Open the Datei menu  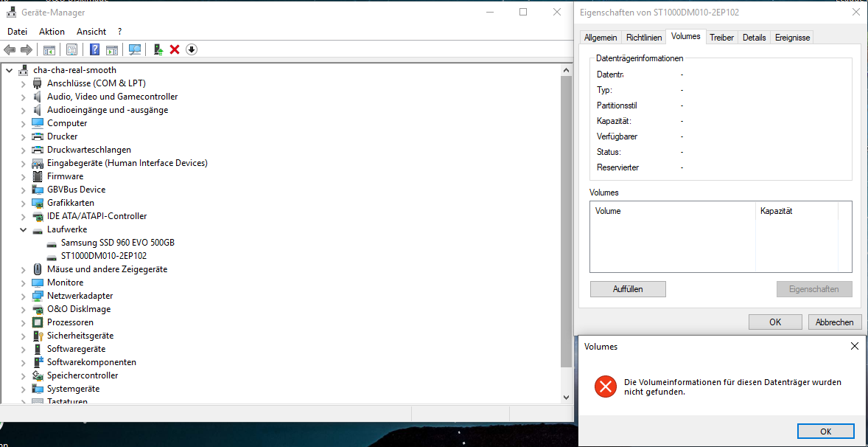coord(17,32)
